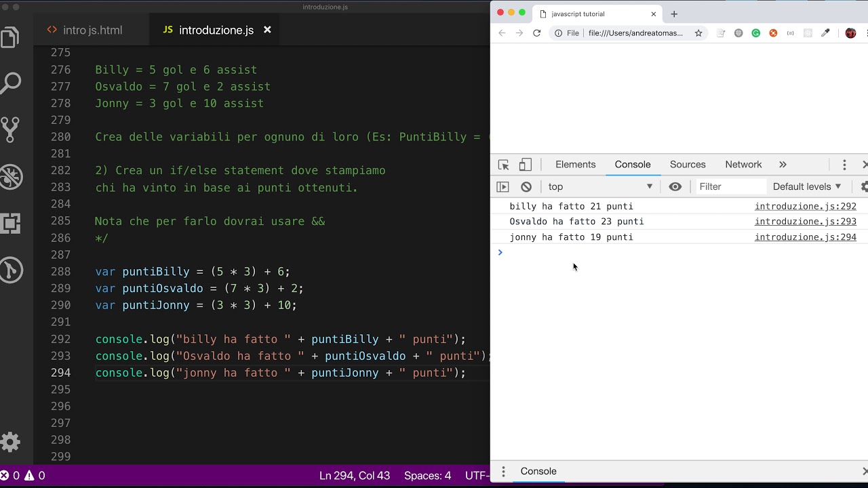Click the eyedropper color picker extension
The height and width of the screenshot is (488, 868).
pos(825,33)
